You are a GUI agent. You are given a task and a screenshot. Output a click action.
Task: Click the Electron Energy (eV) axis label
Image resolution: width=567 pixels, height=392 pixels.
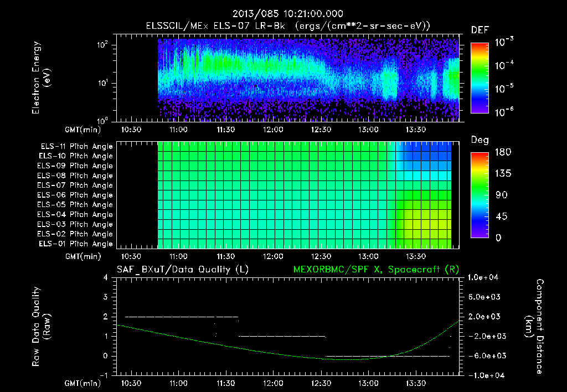[x=41, y=78]
